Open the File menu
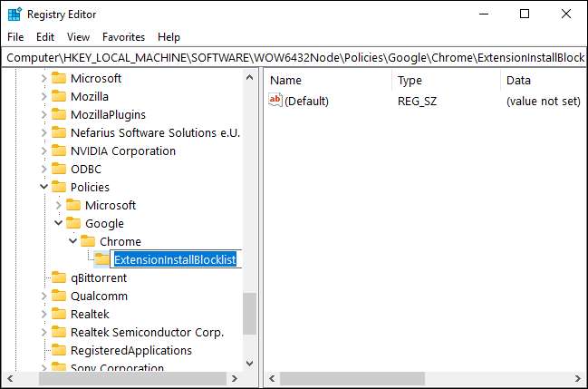The width and height of the screenshot is (588, 389). pyautogui.click(x=15, y=37)
